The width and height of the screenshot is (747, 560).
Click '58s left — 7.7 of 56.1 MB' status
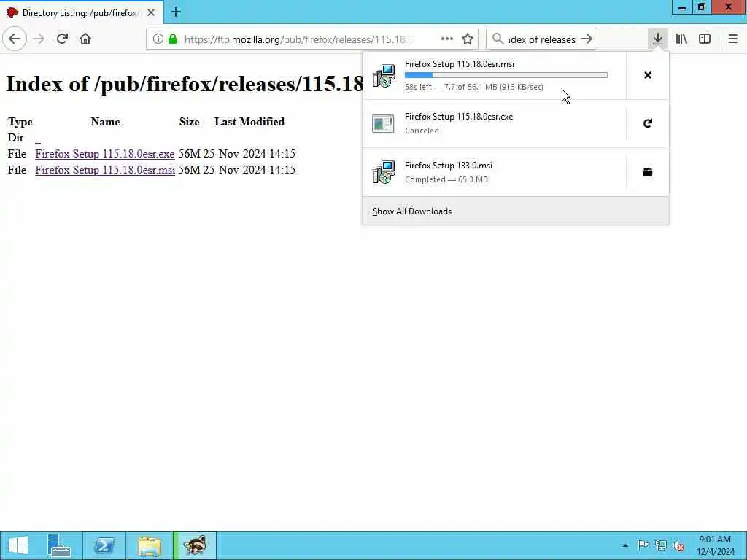click(474, 87)
